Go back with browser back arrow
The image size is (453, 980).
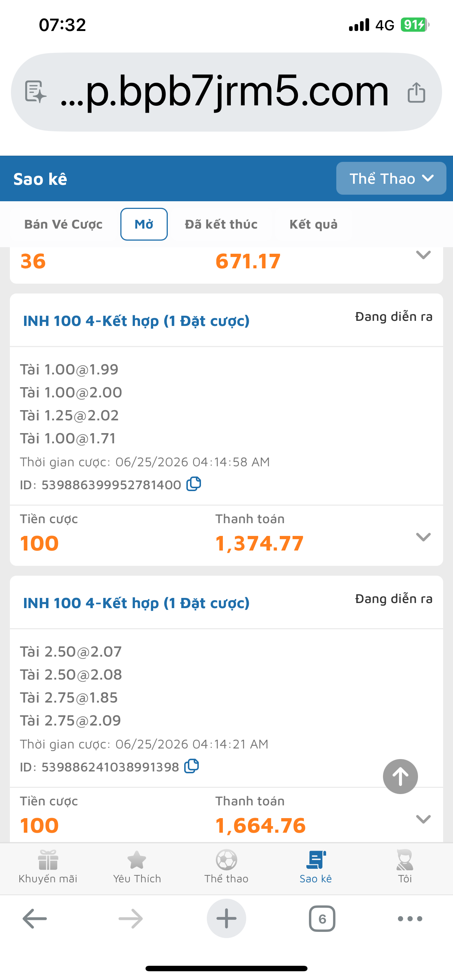point(35,918)
